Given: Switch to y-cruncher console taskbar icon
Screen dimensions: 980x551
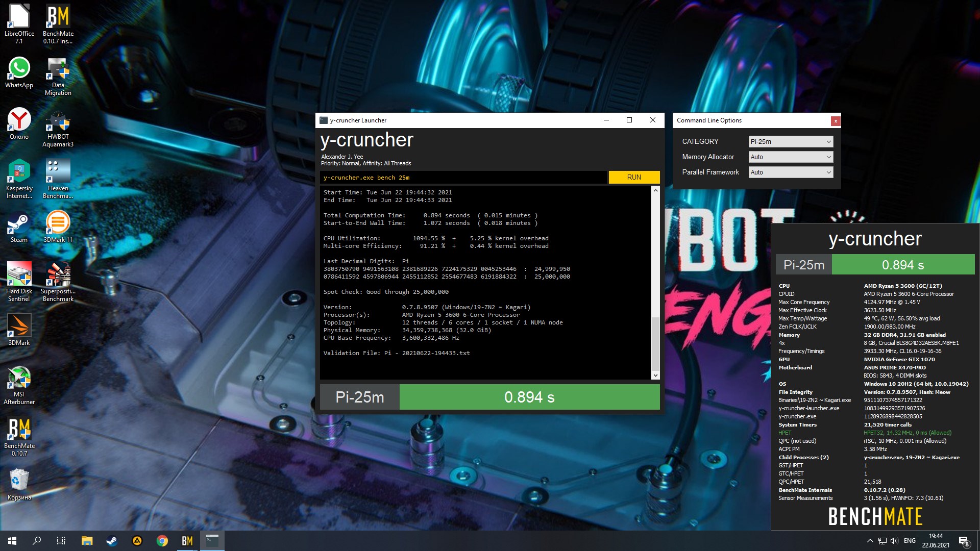Looking at the screenshot, I should pyautogui.click(x=212, y=541).
